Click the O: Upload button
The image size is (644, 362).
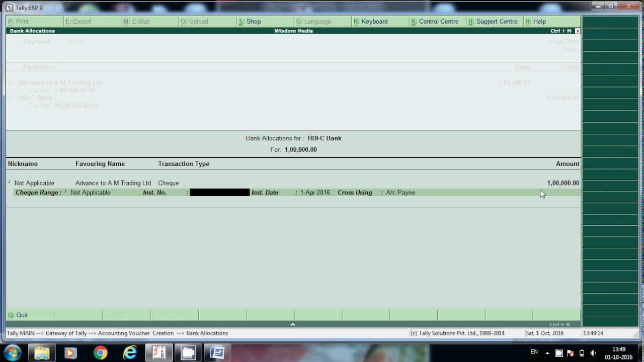[207, 22]
